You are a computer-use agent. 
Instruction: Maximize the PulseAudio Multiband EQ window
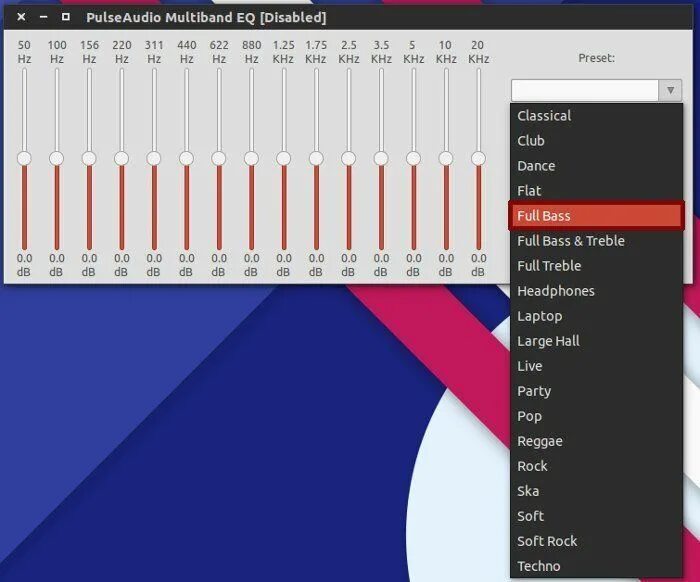pos(66,17)
